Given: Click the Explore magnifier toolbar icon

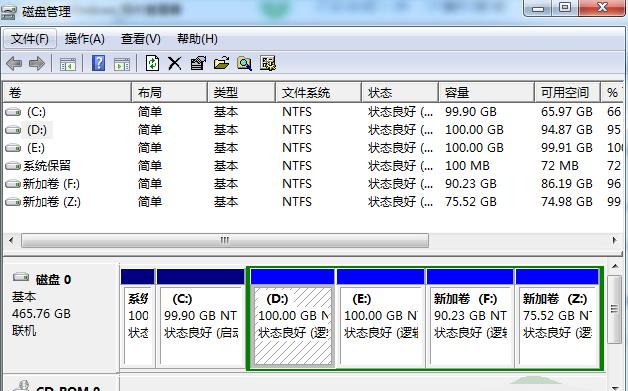Looking at the screenshot, I should pyautogui.click(x=244, y=63).
